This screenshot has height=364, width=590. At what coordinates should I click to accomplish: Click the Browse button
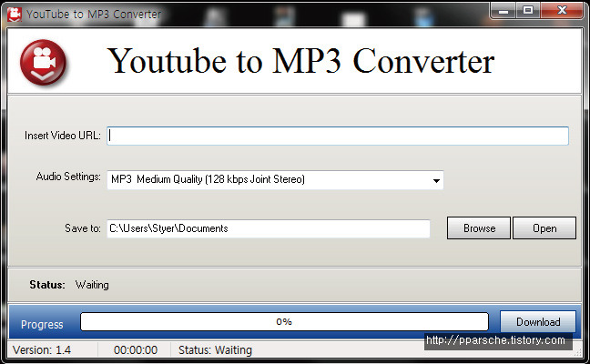pyautogui.click(x=479, y=227)
